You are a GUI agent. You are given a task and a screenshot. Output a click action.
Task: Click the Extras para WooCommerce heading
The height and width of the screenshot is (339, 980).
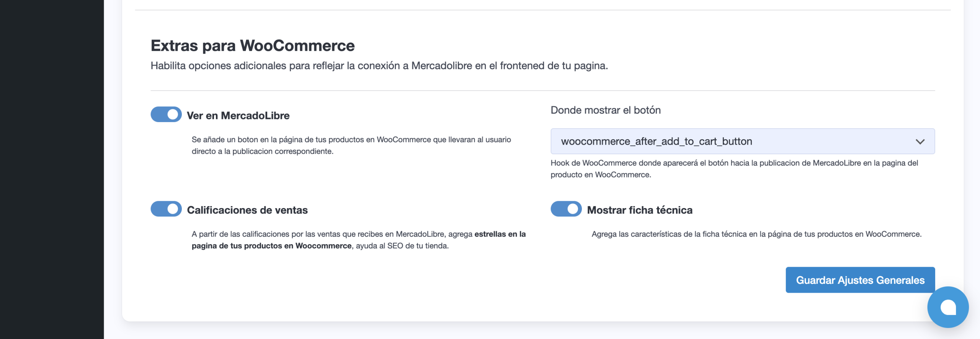253,46
